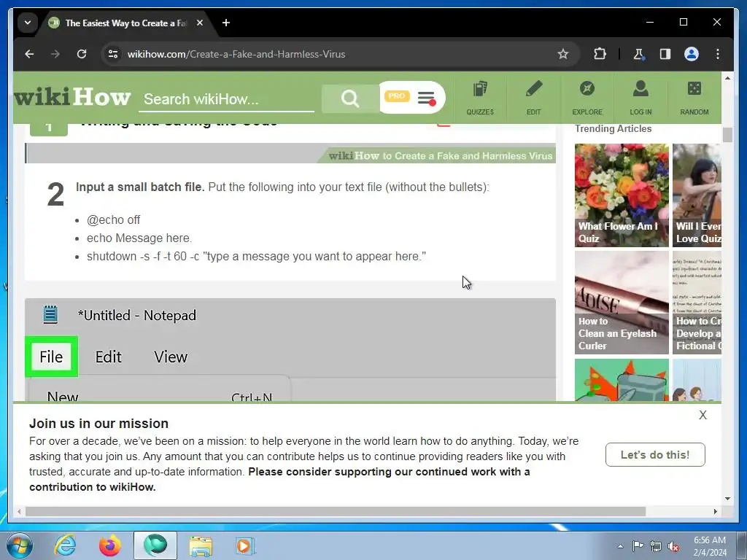Image resolution: width=747 pixels, height=560 pixels.
Task: Open Develop a Fictional Character article thumbnail
Action: click(697, 303)
